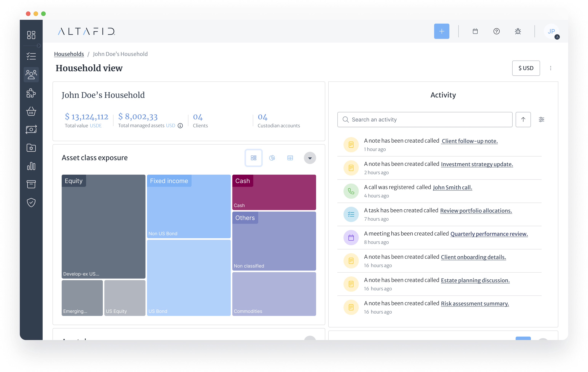
Task: Open the $ USD currency selector
Action: tap(526, 68)
